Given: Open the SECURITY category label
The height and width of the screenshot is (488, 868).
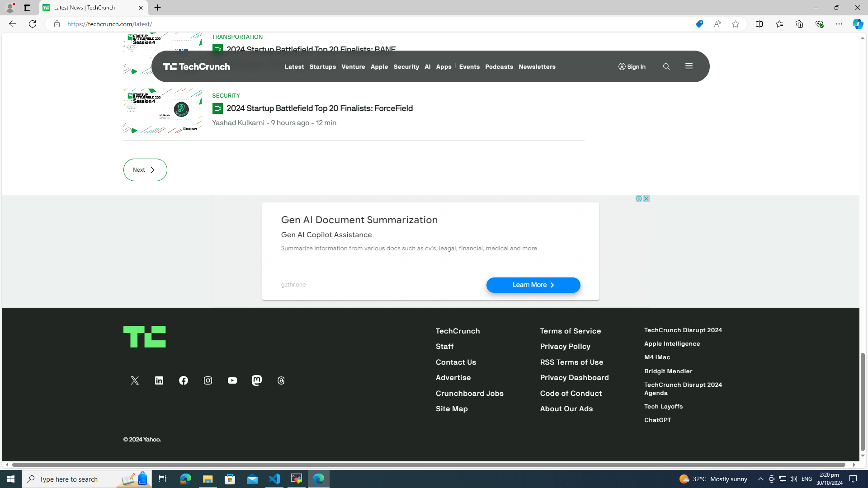Looking at the screenshot, I should point(226,96).
